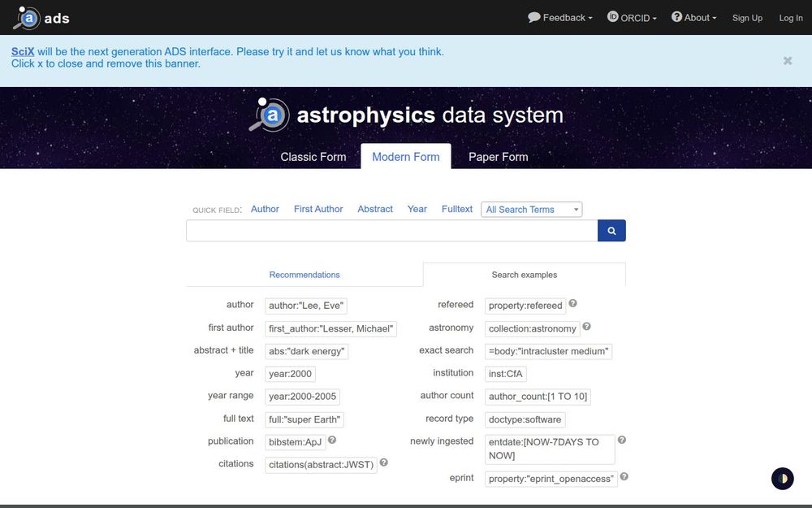Click example citations(abstract:JWST)
Viewport: 812px width, 508px height.
[321, 465]
